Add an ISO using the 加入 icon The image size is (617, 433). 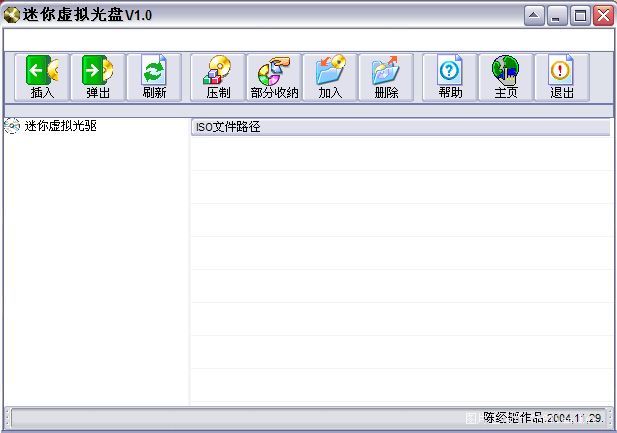[330, 77]
